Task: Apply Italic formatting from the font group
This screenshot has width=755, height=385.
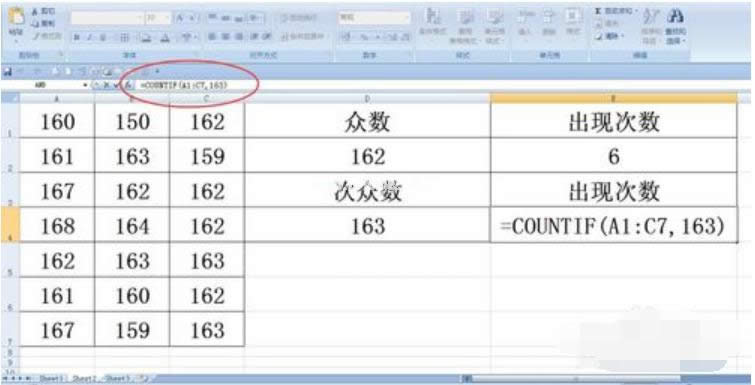Action: pyautogui.click(x=89, y=37)
